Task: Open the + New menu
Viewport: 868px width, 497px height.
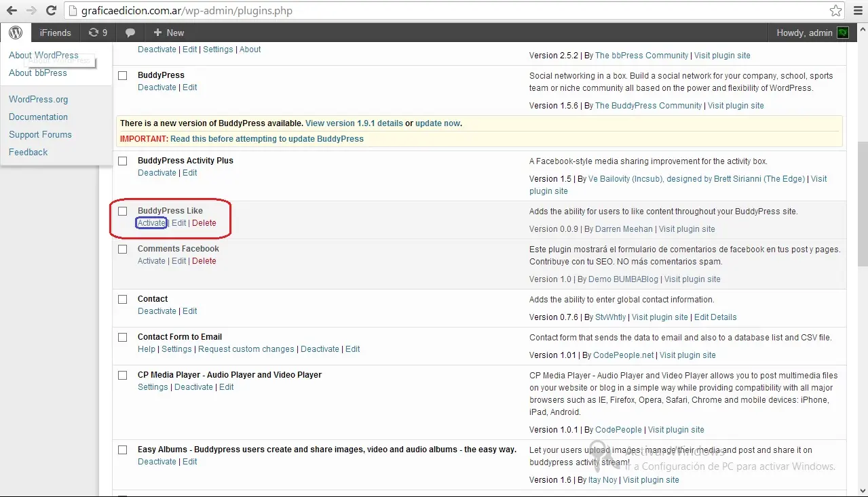Action: tap(168, 33)
